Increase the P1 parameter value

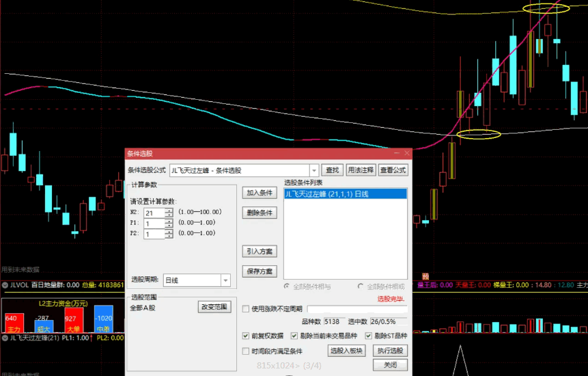[x=169, y=221]
